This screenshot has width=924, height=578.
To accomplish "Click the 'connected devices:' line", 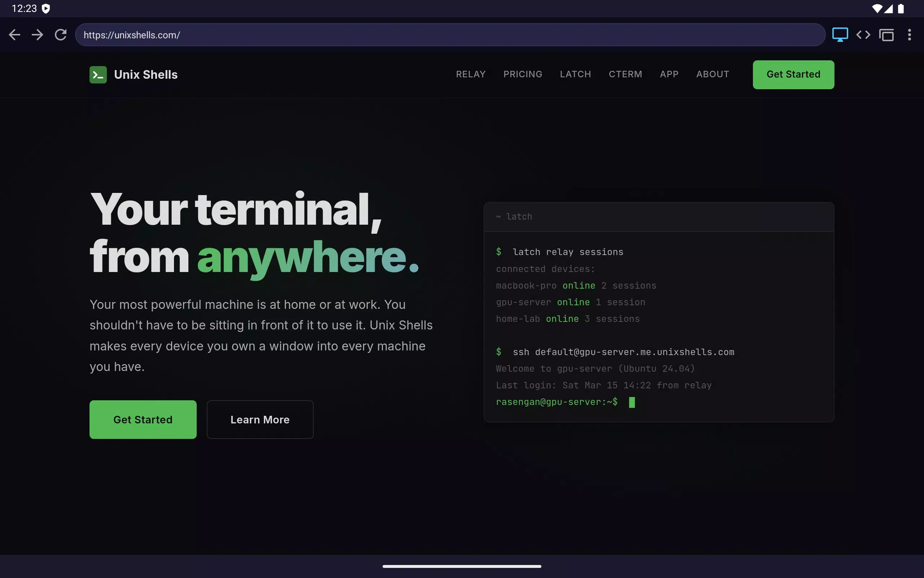I will (x=545, y=269).
